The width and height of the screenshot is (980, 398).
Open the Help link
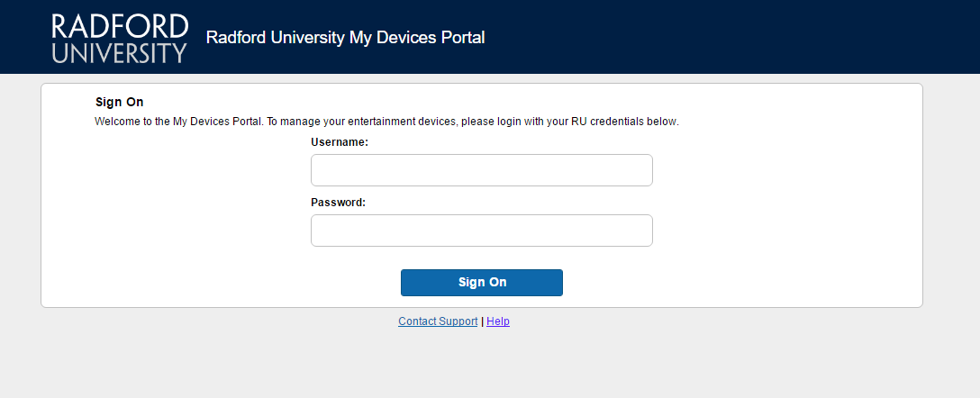coord(498,321)
